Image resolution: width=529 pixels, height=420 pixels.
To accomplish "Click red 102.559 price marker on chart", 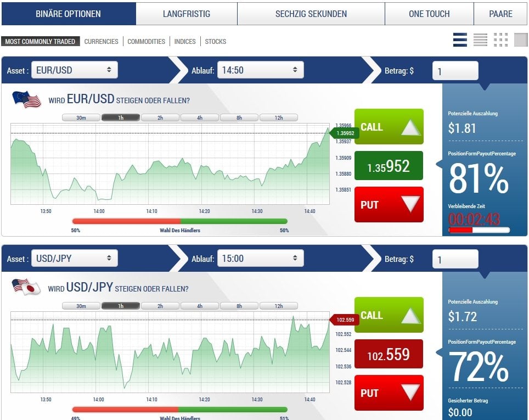I will coord(344,320).
